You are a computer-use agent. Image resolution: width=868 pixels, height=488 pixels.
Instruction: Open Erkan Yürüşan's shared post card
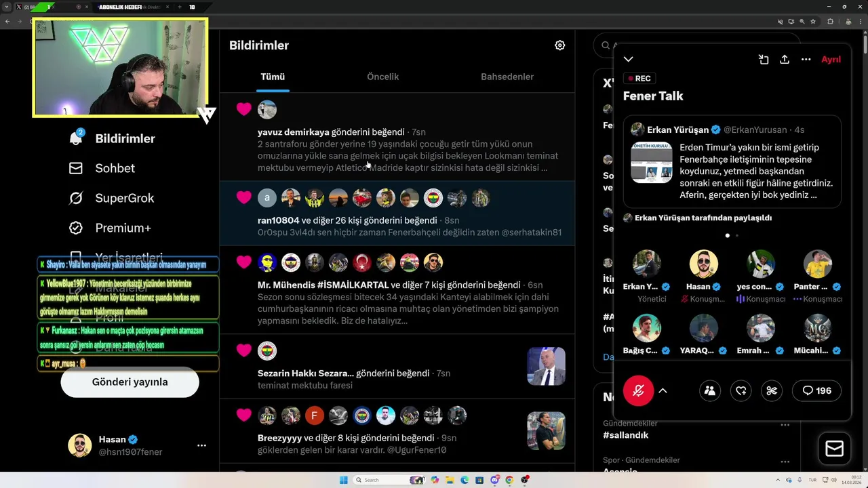(732, 161)
